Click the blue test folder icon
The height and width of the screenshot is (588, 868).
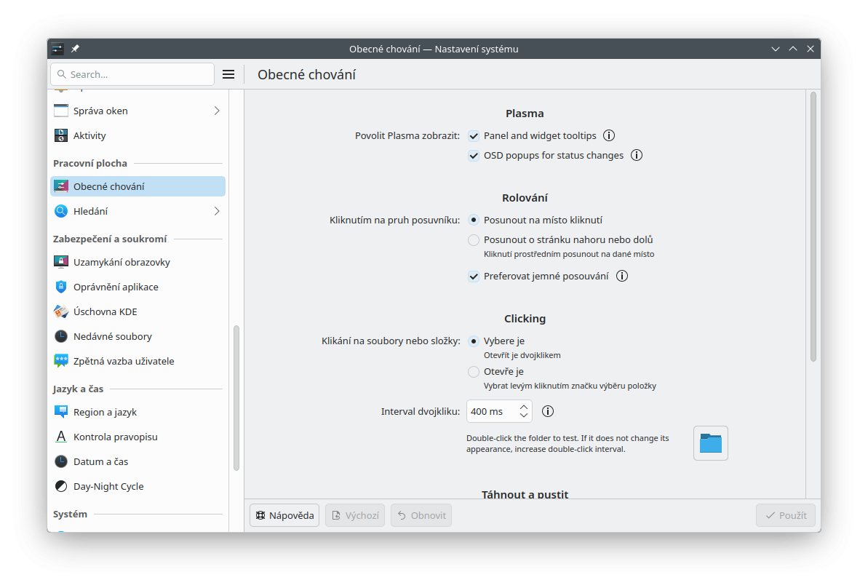pos(710,443)
